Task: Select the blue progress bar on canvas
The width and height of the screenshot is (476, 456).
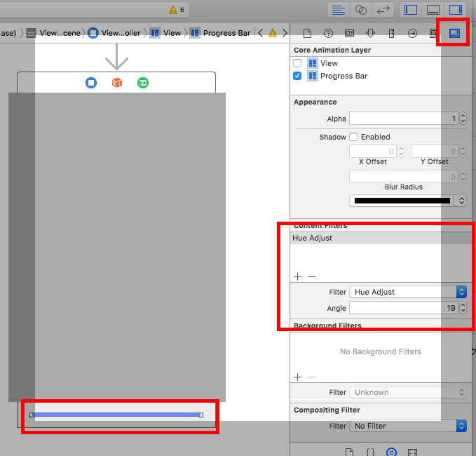Action: click(116, 415)
